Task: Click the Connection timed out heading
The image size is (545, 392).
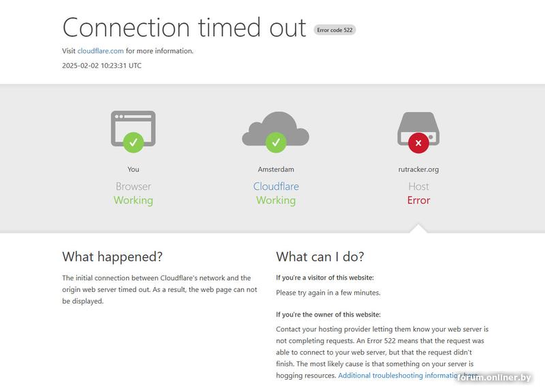Action: pos(184,27)
